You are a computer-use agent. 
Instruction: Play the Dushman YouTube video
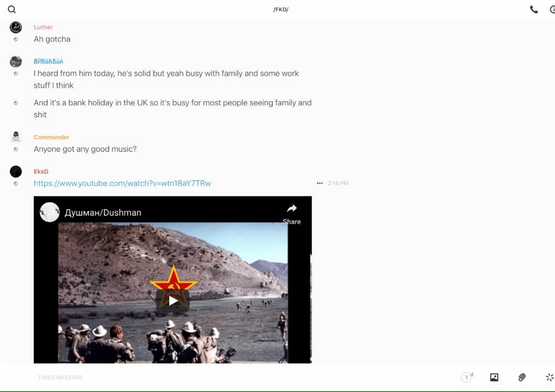click(x=173, y=301)
